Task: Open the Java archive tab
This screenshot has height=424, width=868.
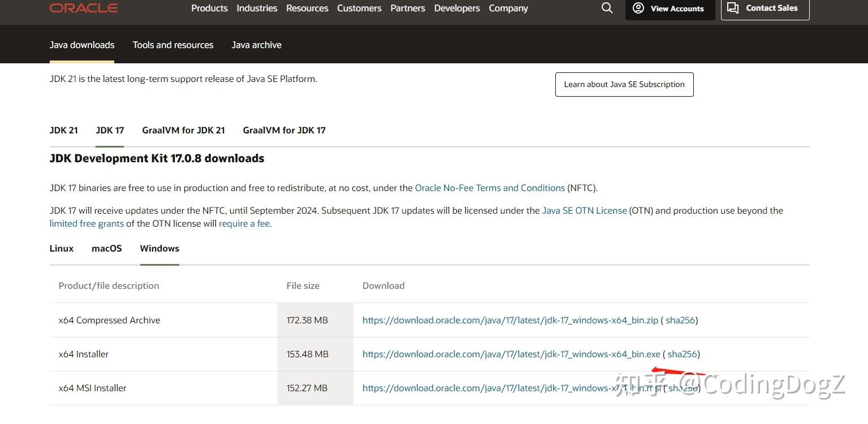Action: click(256, 45)
